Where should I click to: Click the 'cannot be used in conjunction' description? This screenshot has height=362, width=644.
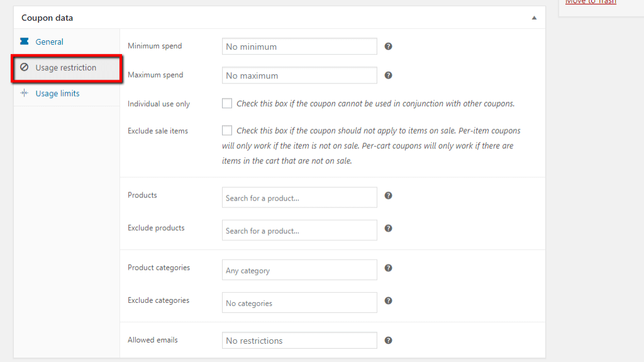click(375, 104)
